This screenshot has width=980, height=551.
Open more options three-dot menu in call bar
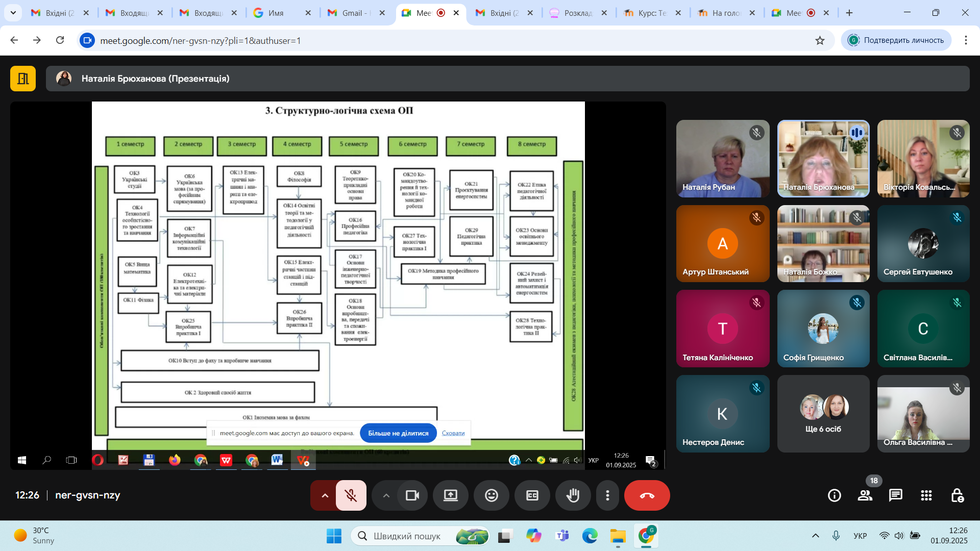click(x=607, y=495)
